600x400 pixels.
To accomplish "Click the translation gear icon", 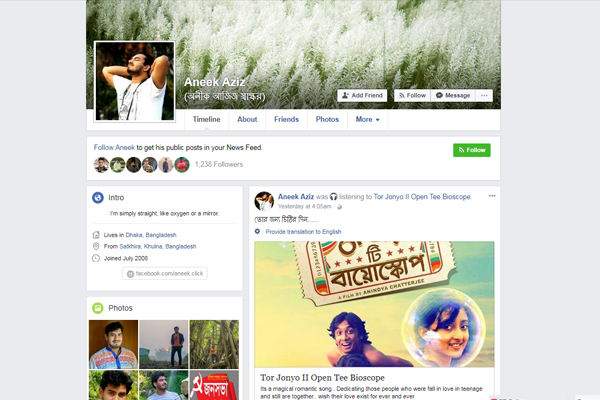I will (x=258, y=232).
